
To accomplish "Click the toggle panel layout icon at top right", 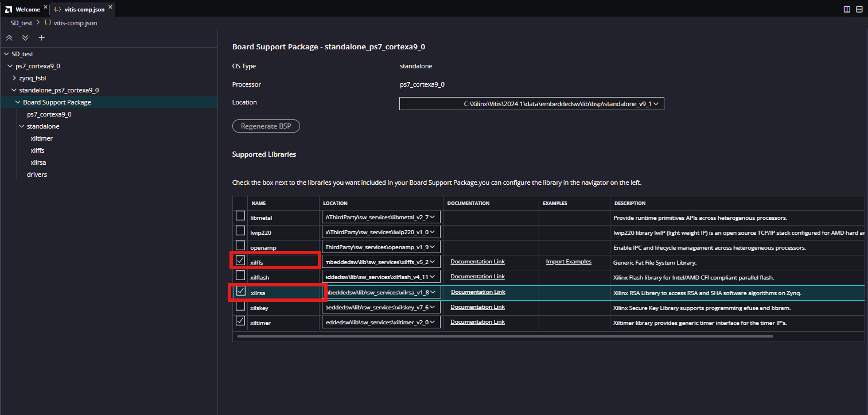I will point(859,9).
